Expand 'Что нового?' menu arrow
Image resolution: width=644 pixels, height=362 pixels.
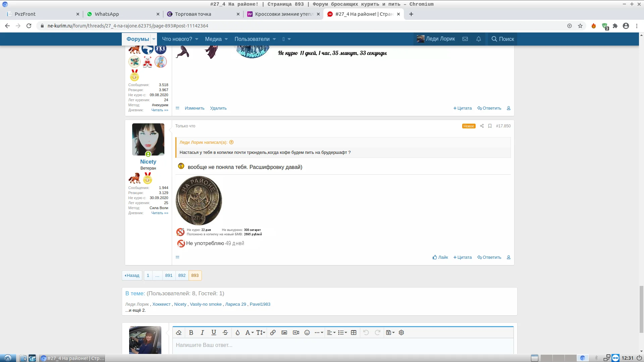[x=197, y=39]
